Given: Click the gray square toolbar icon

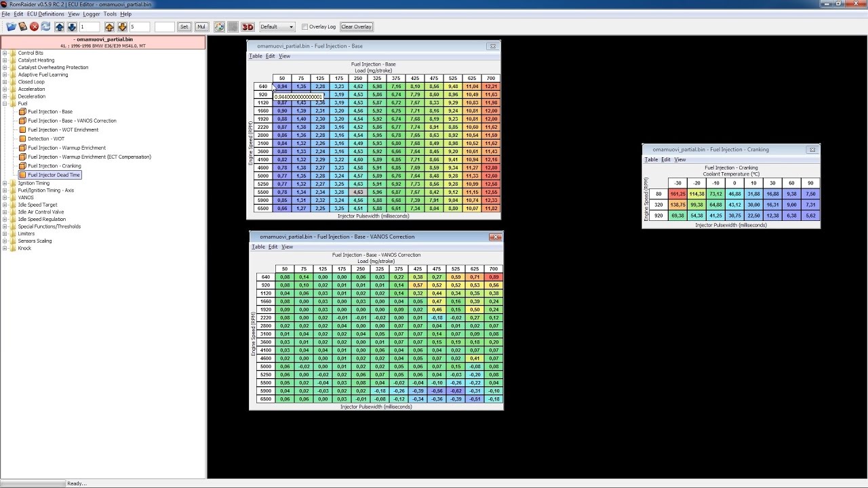Looking at the screenshot, I should [233, 26].
